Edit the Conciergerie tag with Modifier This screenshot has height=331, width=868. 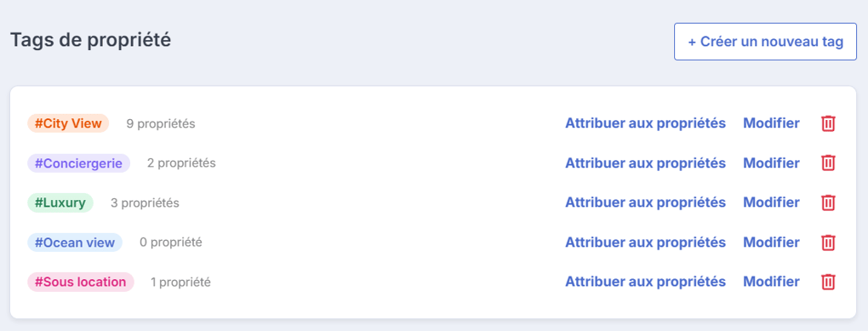(x=771, y=163)
